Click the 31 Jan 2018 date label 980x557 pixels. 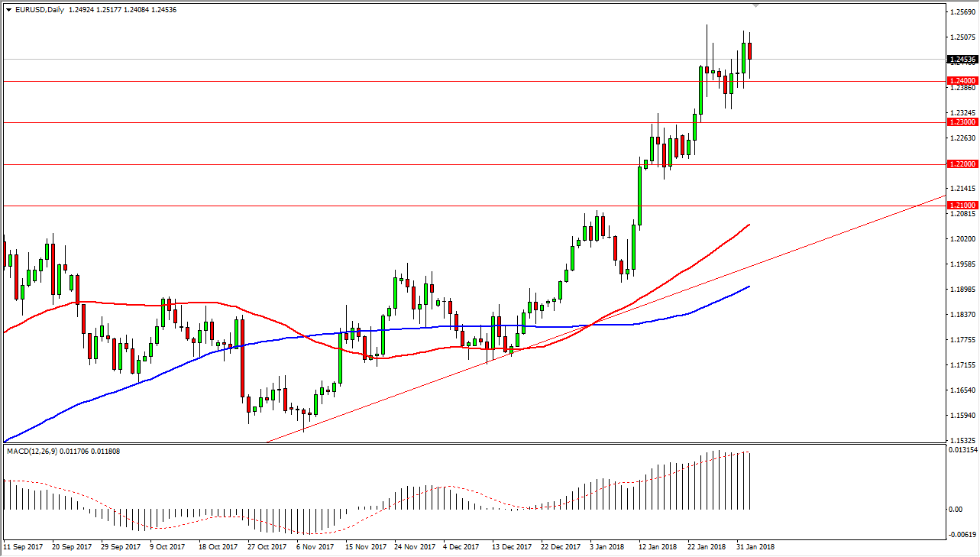click(x=755, y=547)
